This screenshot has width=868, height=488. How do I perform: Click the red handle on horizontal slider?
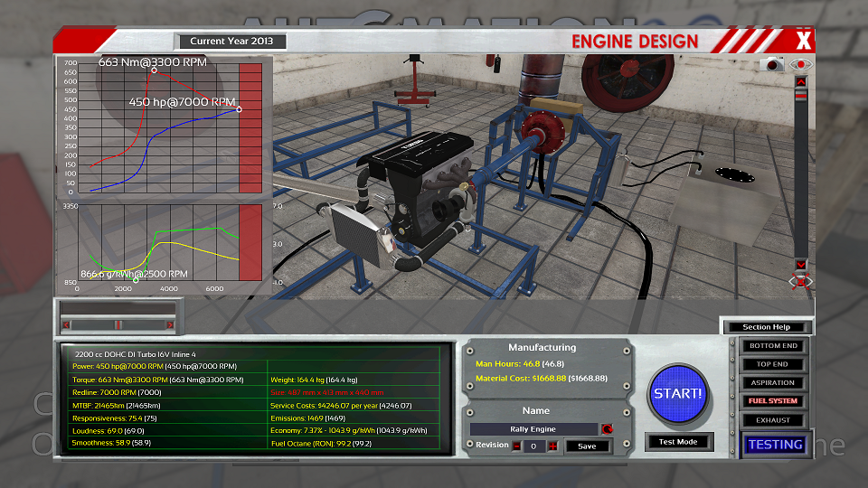pyautogui.click(x=118, y=324)
